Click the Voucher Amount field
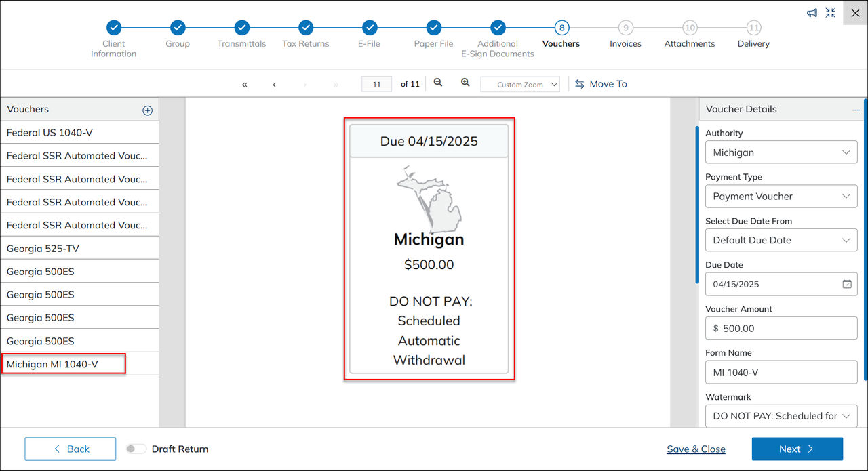This screenshot has height=471, width=868. [x=781, y=328]
